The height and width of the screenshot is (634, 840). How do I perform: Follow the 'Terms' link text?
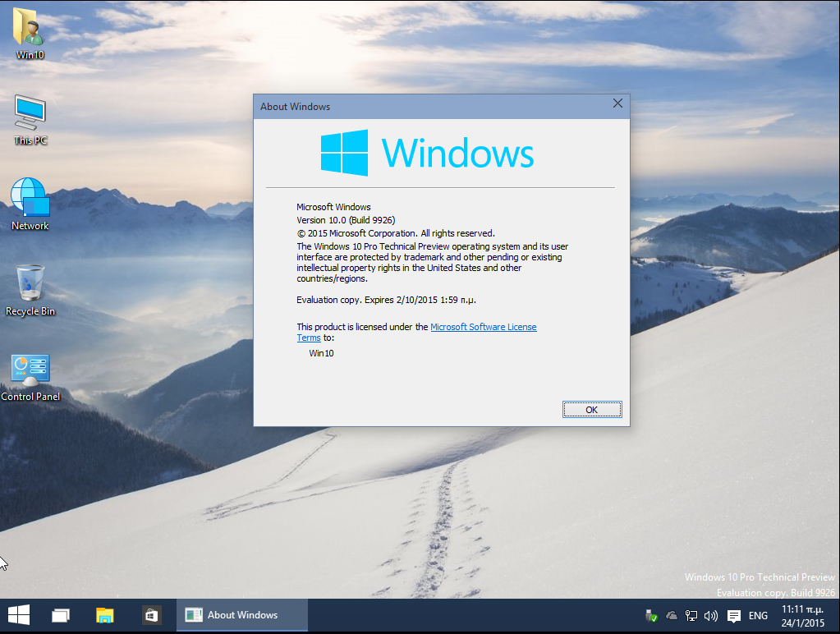pyautogui.click(x=309, y=338)
